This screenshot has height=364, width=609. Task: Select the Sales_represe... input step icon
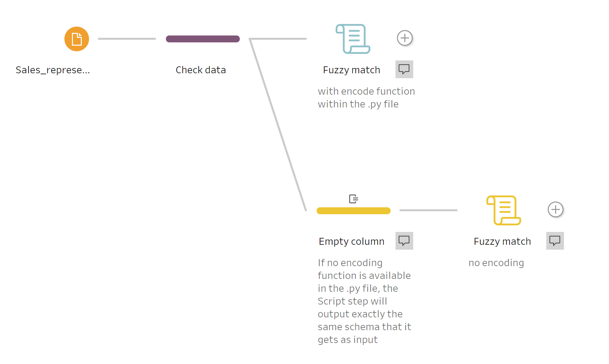click(77, 39)
